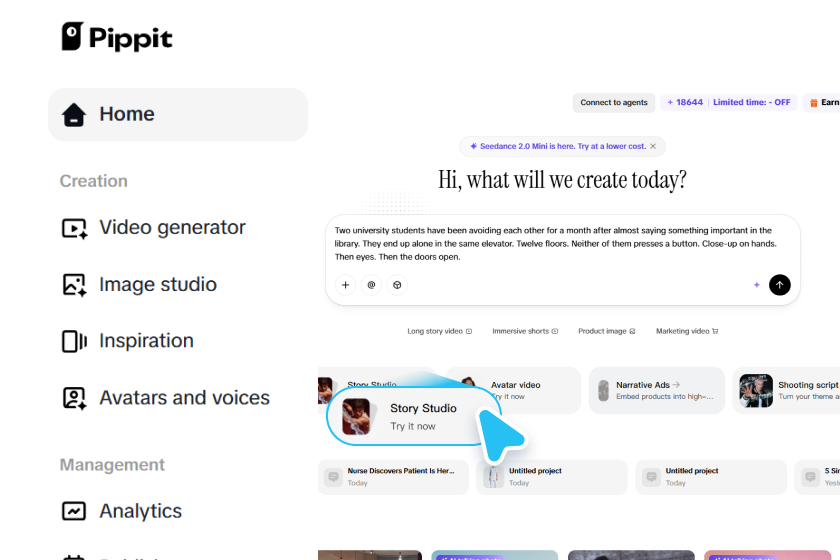
Task: Dismiss the Seedance announcement banner
Action: click(653, 146)
